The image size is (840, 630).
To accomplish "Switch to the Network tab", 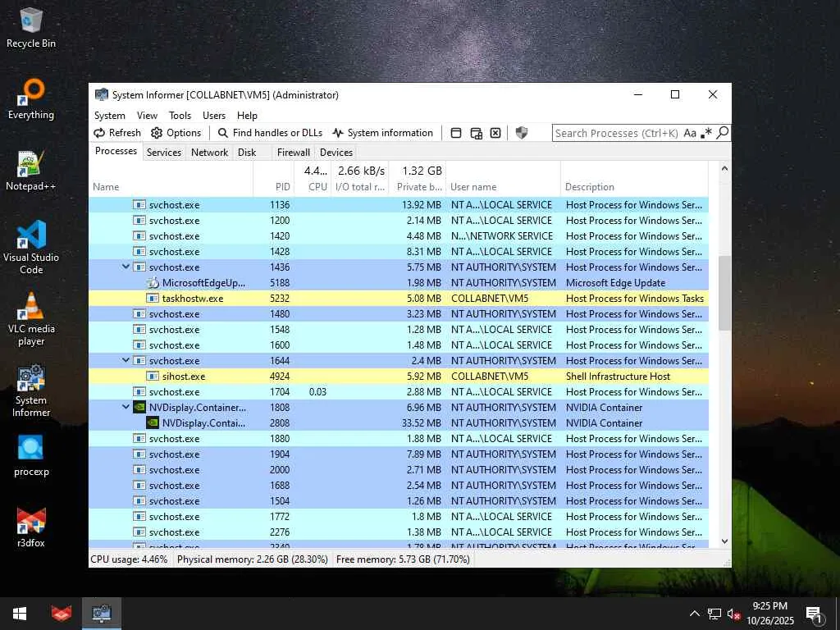I will click(209, 153).
